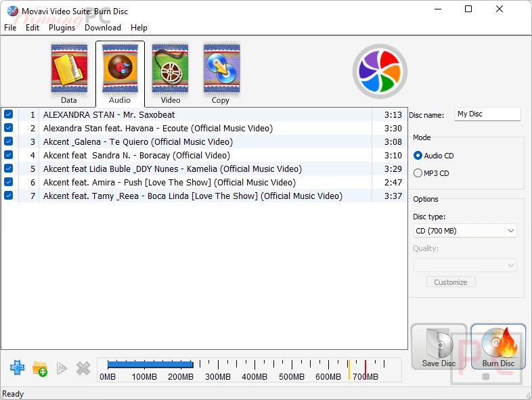Start burning with Burn Disc button

click(498, 347)
